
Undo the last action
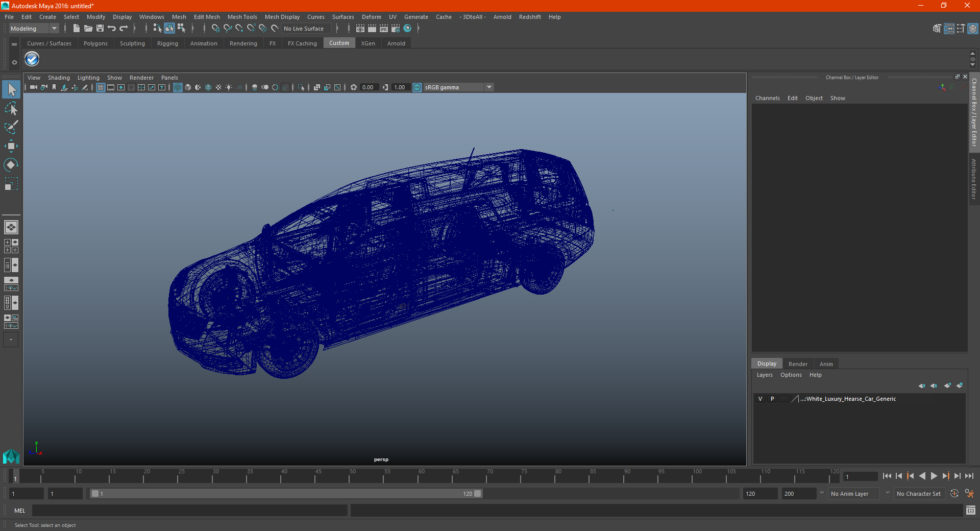tap(112, 29)
